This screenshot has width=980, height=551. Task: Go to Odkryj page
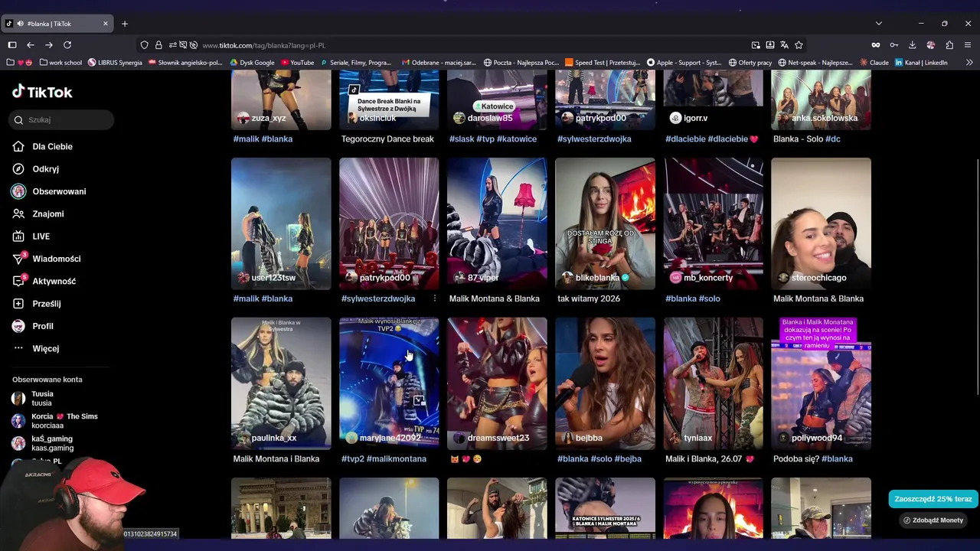tap(45, 168)
